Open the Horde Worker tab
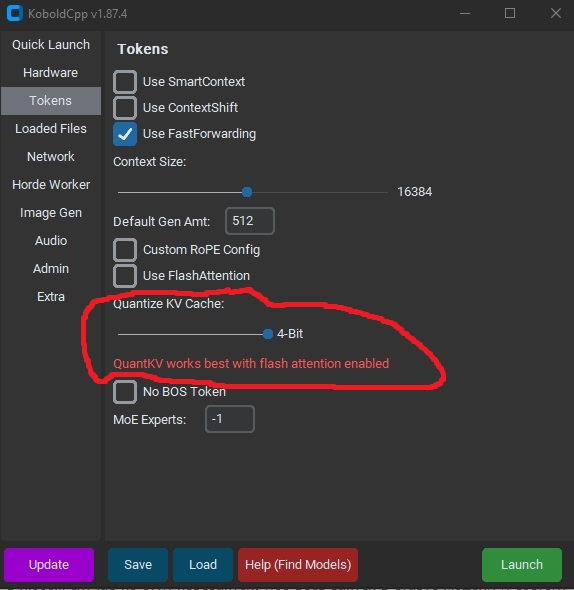This screenshot has width=574, height=590. tap(51, 185)
